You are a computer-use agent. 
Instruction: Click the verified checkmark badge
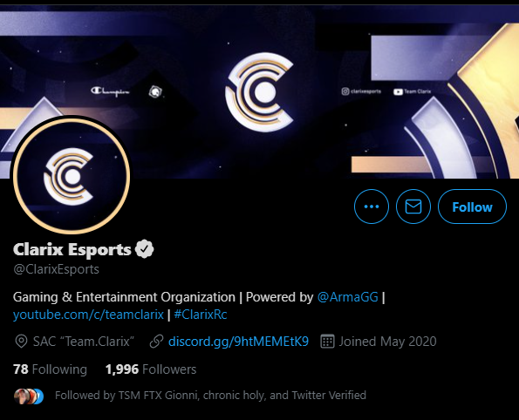[x=144, y=249]
